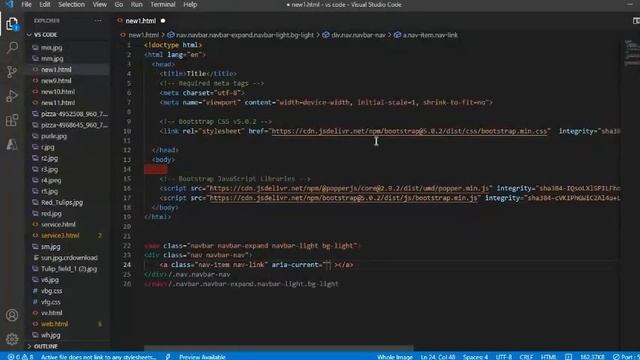Change line ending via CRLF
The width and height of the screenshot is (640, 360).
(526, 357)
